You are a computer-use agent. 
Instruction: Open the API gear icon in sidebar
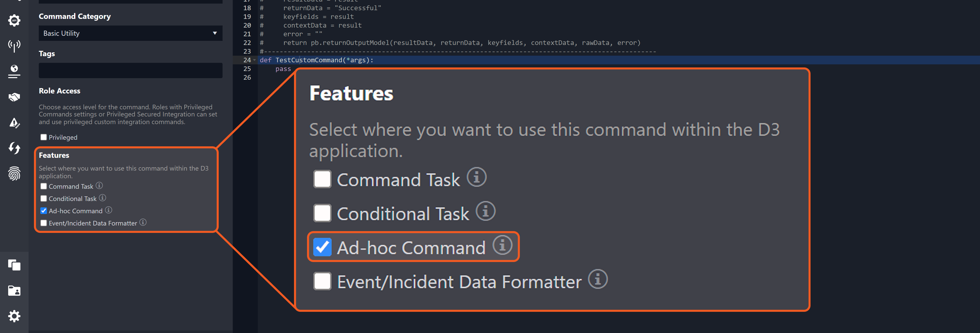tap(14, 20)
